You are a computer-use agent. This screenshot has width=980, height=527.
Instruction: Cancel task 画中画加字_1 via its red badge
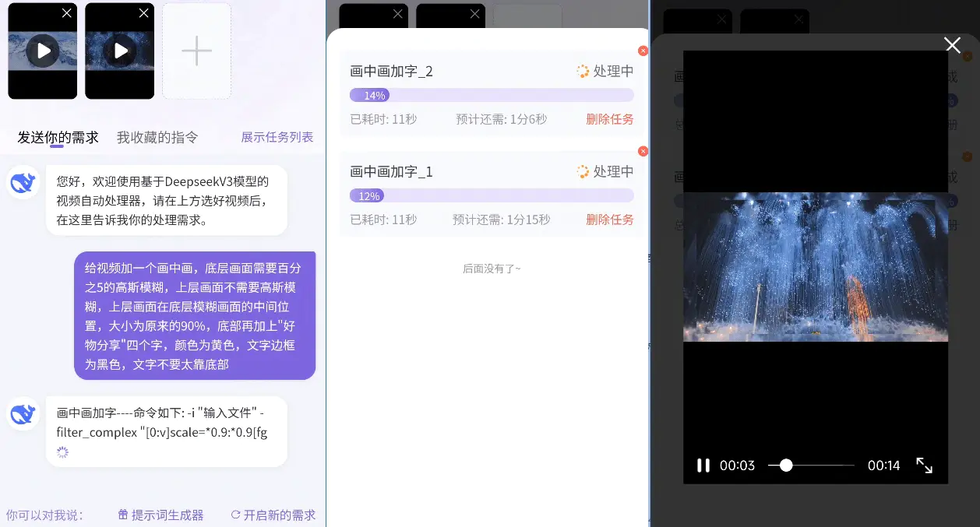click(x=643, y=151)
